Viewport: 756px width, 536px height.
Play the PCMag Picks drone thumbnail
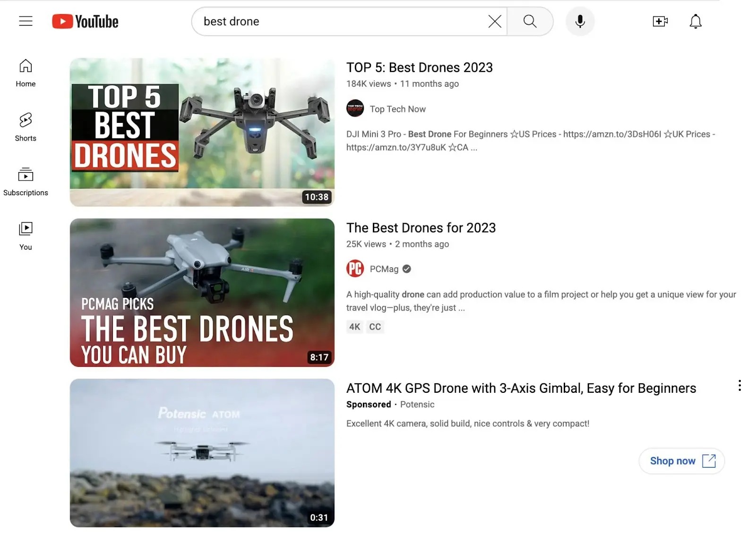[202, 292]
